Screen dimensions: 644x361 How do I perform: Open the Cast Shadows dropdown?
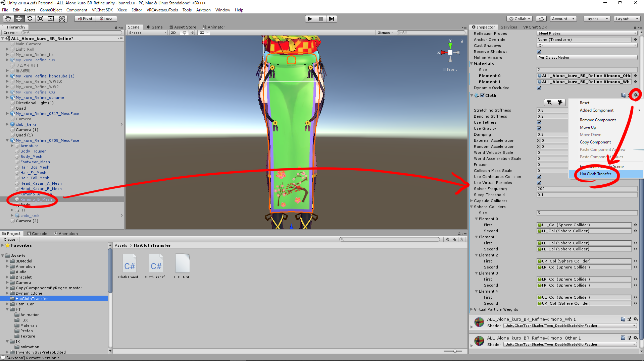[587, 46]
